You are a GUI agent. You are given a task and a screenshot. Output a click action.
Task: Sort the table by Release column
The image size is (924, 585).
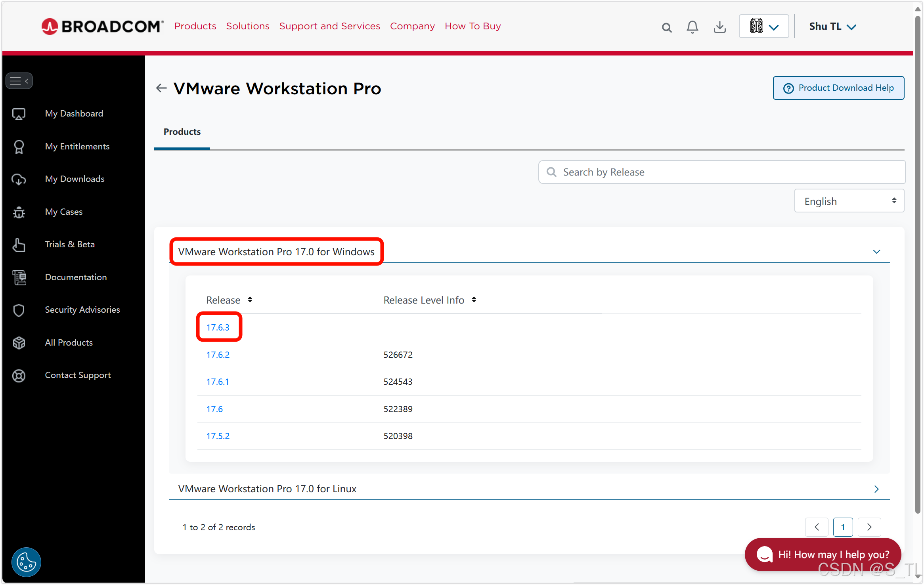(250, 300)
